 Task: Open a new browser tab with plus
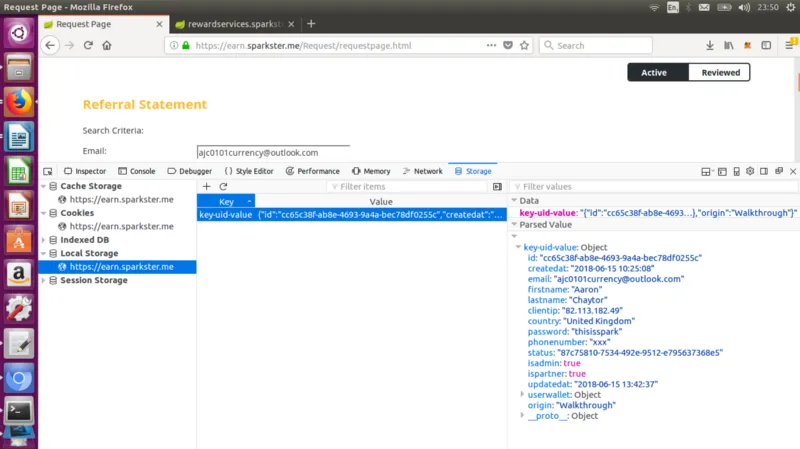pos(311,24)
